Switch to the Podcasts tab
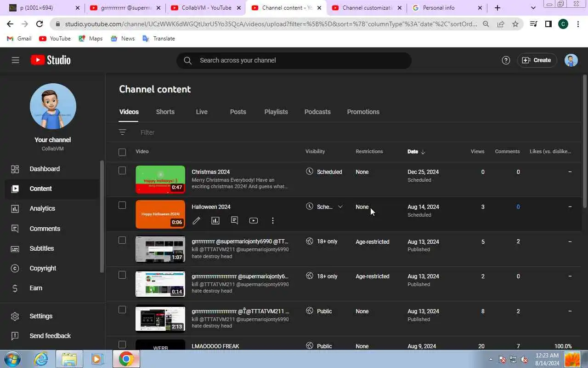 click(x=317, y=112)
